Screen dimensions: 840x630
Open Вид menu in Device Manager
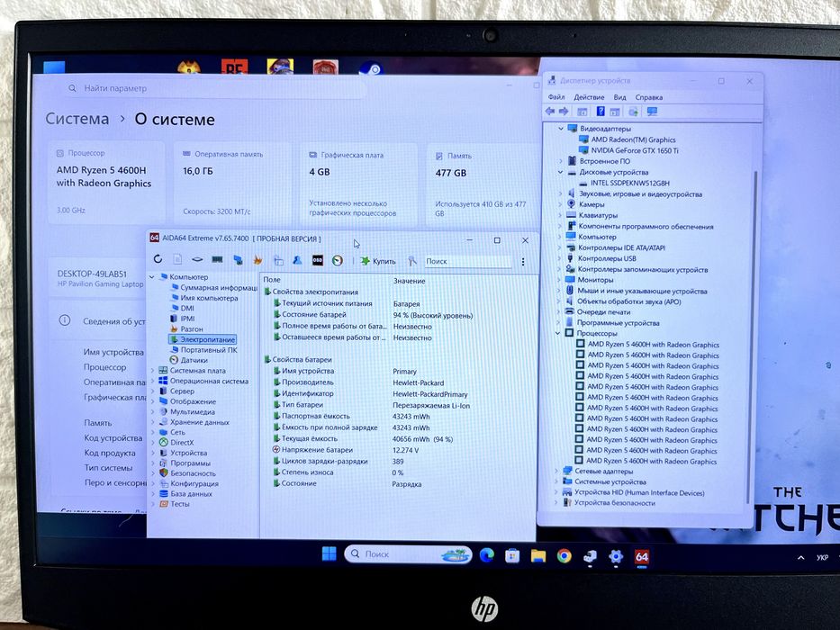click(619, 97)
